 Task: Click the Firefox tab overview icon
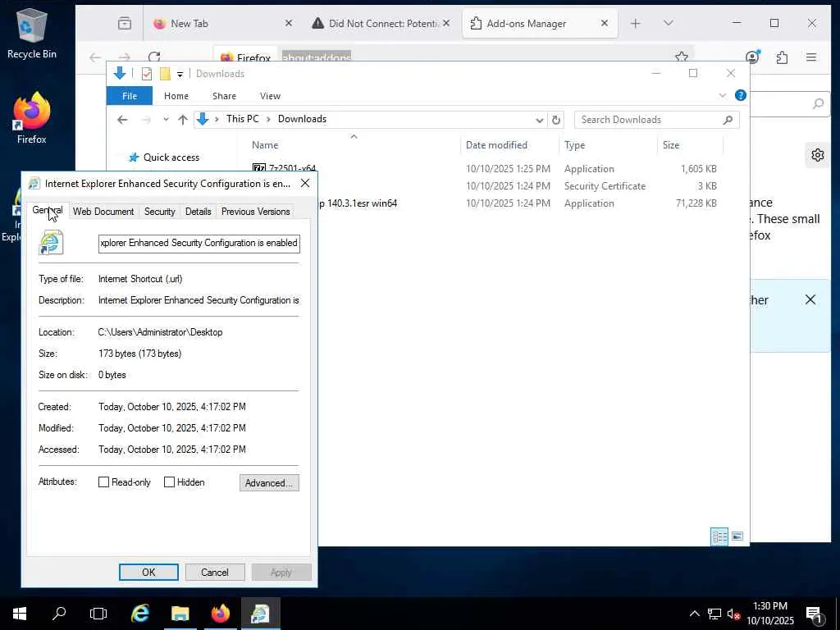(125, 23)
